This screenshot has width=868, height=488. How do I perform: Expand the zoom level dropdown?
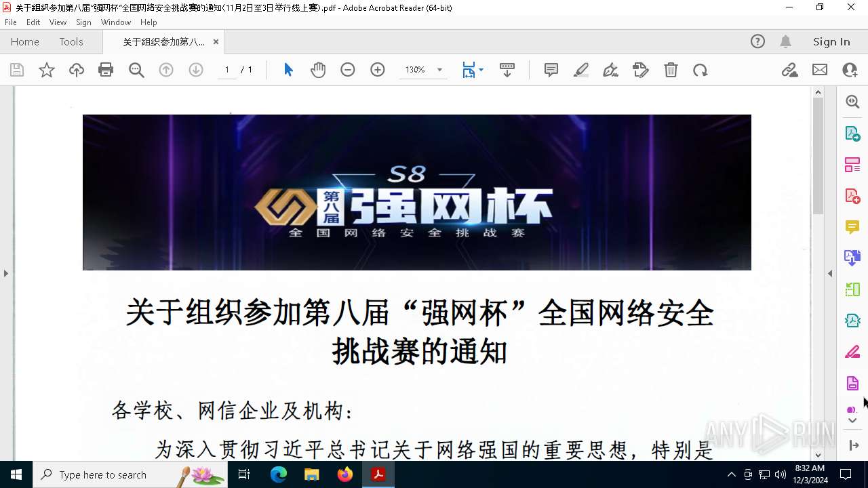[439, 70]
